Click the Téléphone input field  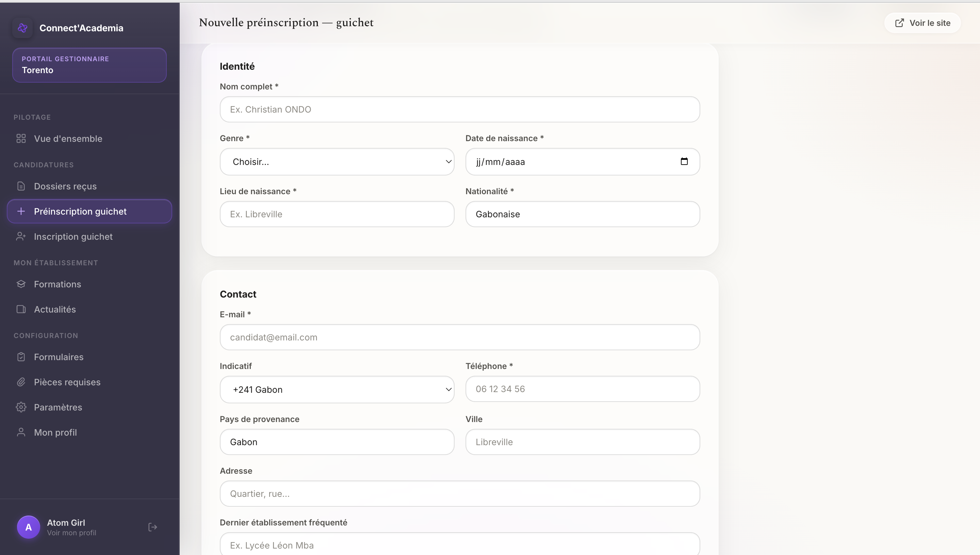pyautogui.click(x=582, y=389)
